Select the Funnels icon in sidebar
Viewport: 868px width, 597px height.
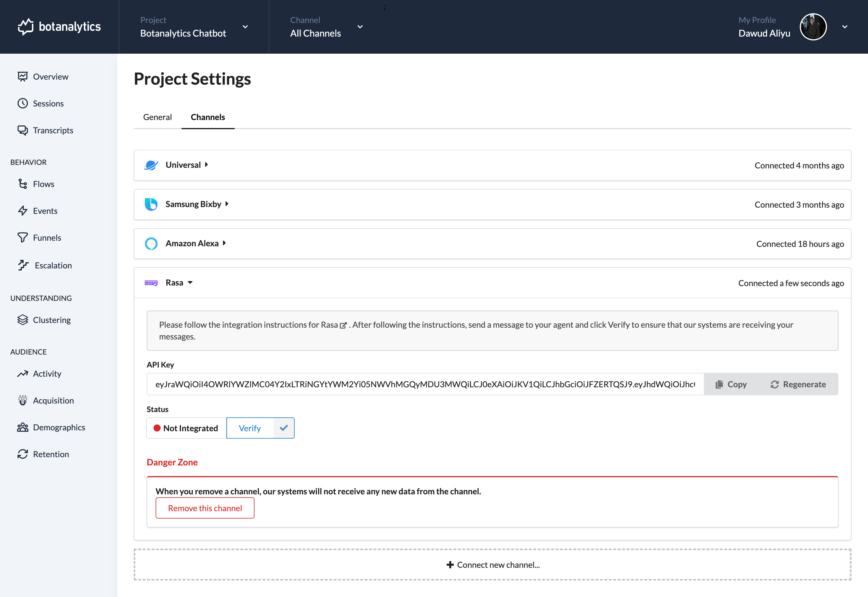22,237
